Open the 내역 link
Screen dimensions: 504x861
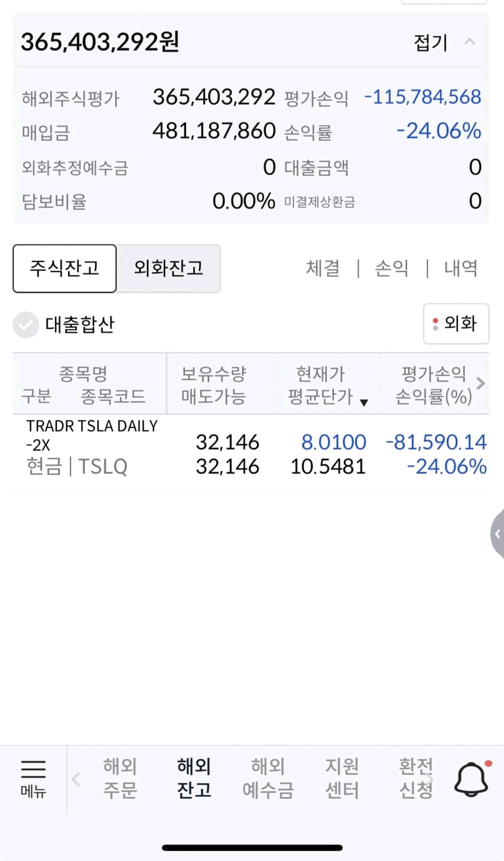coord(461,269)
